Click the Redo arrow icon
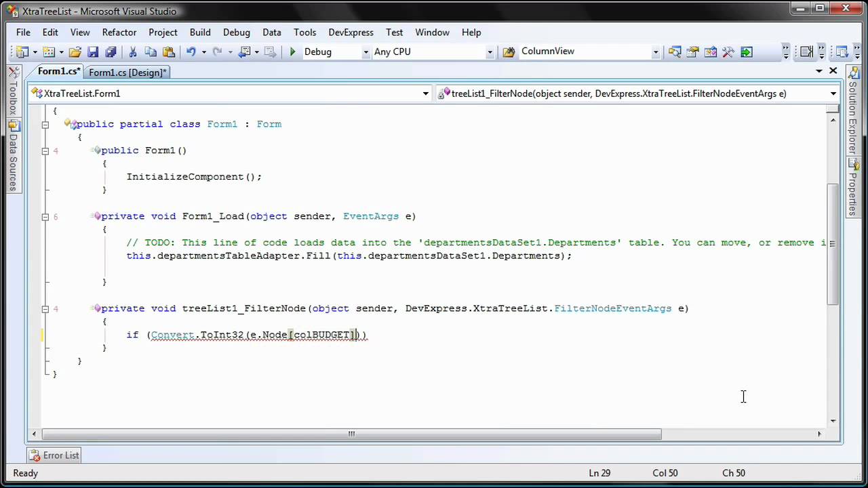868x488 pixels. (217, 52)
